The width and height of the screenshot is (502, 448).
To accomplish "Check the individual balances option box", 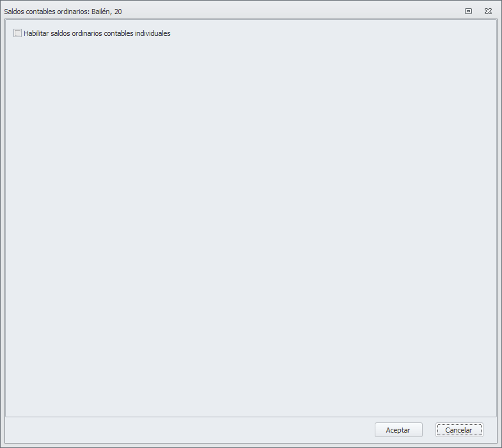I will [x=18, y=33].
